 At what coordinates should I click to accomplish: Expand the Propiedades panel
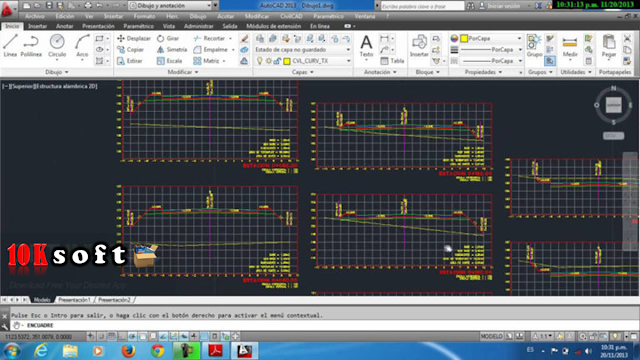(483, 72)
